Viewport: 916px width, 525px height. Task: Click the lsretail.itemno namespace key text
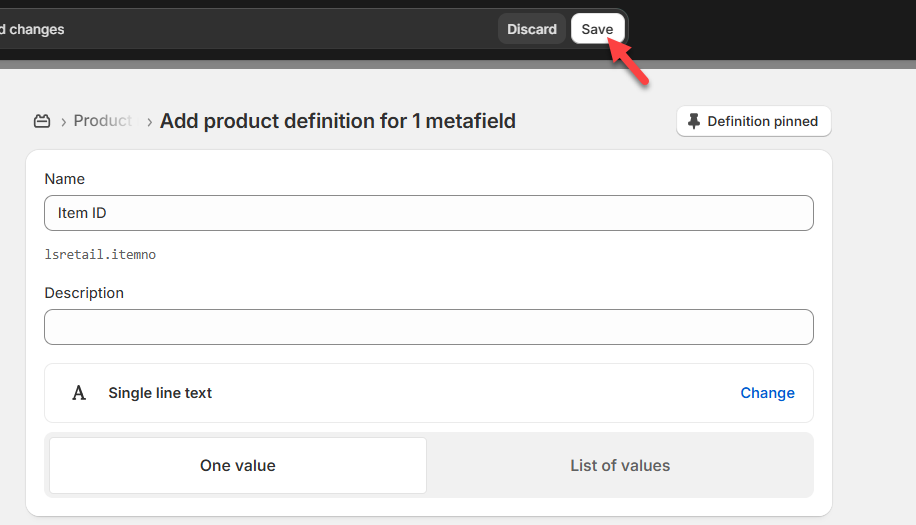[x=100, y=255]
